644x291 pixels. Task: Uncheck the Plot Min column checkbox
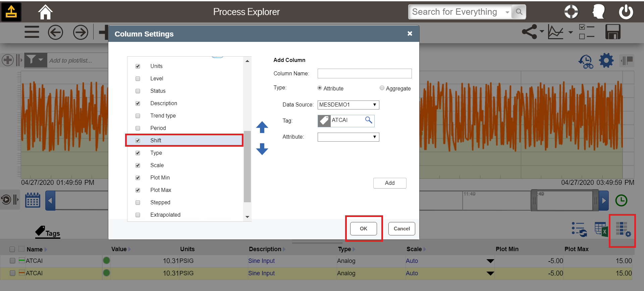tap(138, 178)
